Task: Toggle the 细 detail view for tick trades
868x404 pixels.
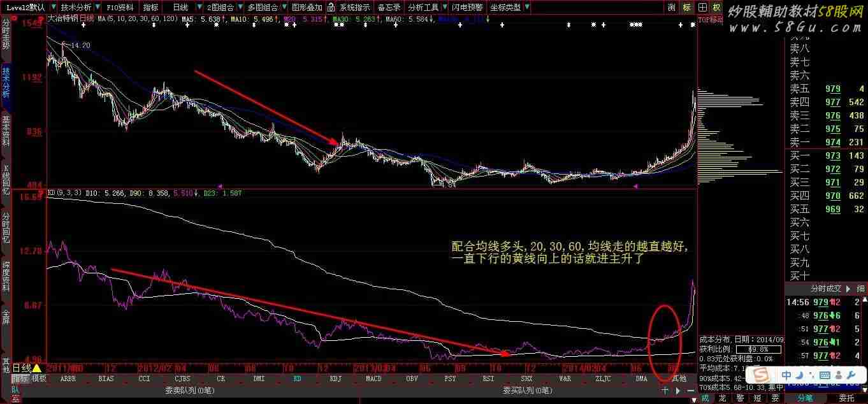Action: 860,289
